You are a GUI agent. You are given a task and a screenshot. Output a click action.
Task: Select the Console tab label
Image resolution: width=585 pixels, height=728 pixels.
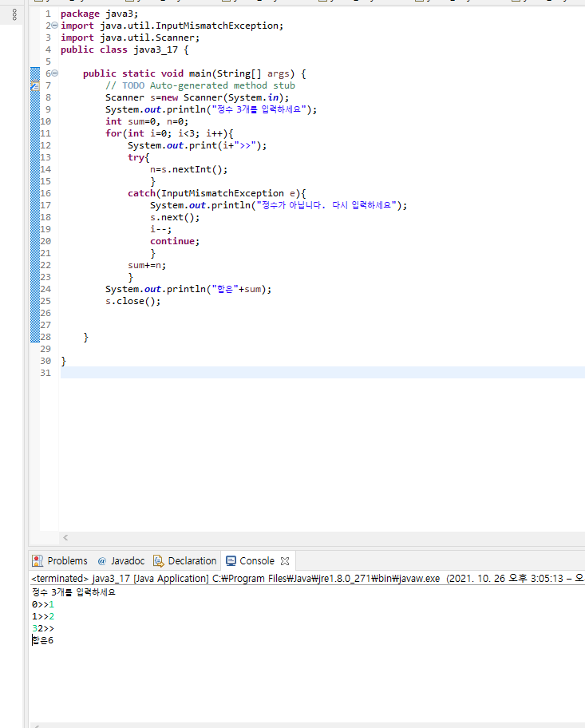[x=257, y=561]
